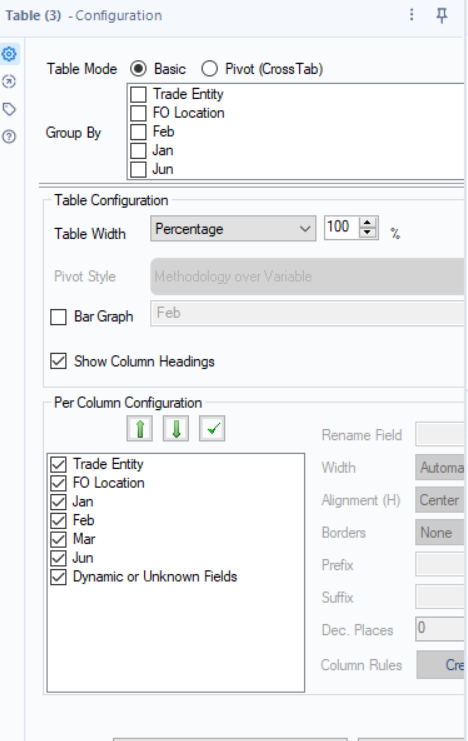This screenshot has width=468, height=741.
Task: Click the Dec. Places input field
Action: pos(440,629)
